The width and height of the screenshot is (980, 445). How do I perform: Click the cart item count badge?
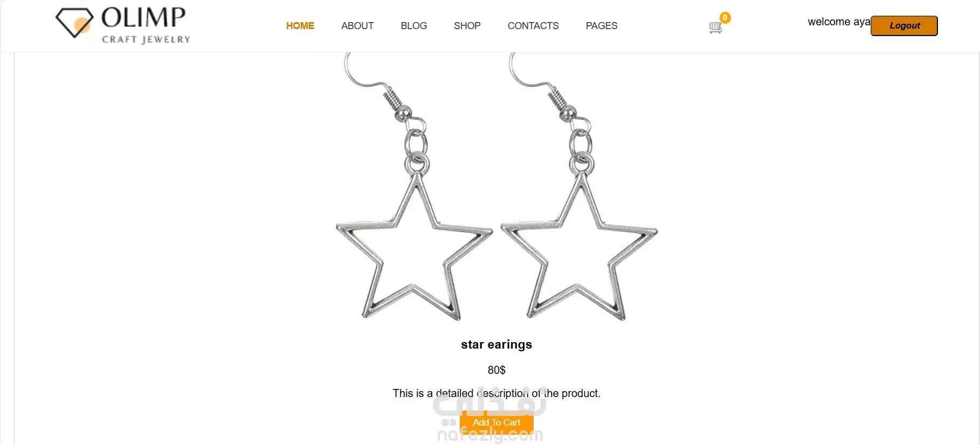725,18
